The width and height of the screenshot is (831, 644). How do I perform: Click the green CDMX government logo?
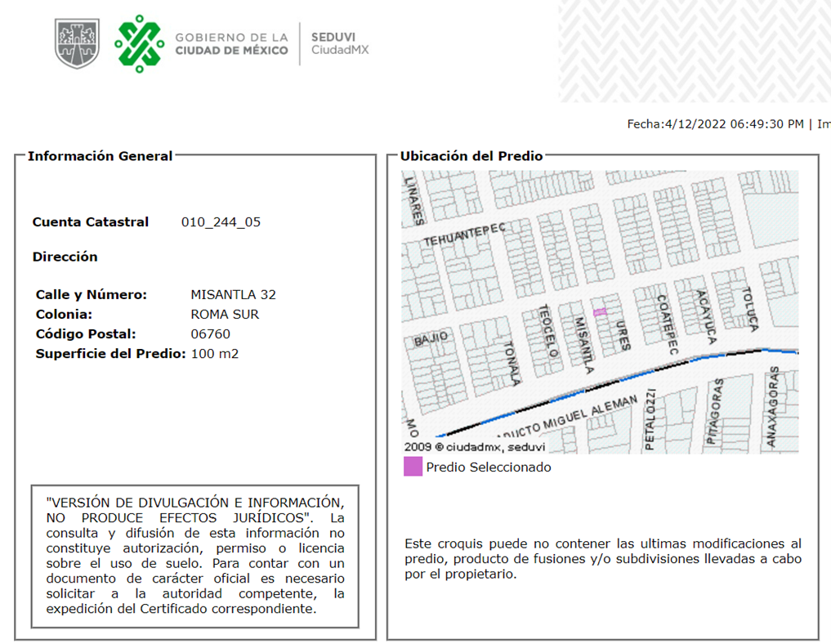[140, 43]
